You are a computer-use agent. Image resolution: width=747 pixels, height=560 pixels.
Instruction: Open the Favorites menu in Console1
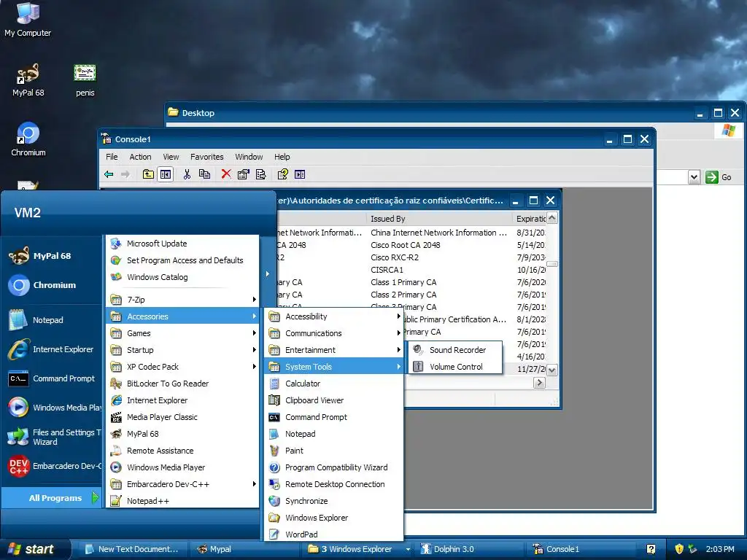(x=206, y=157)
